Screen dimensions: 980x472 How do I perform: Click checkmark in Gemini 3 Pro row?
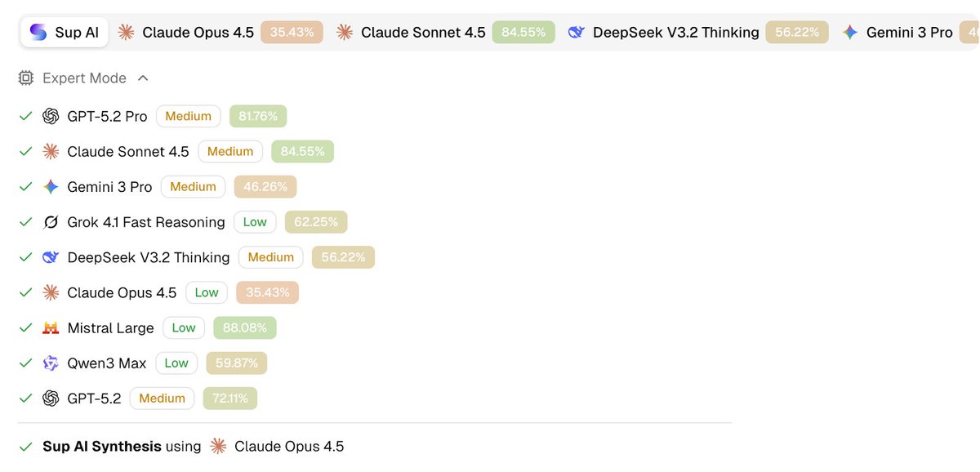(x=26, y=186)
